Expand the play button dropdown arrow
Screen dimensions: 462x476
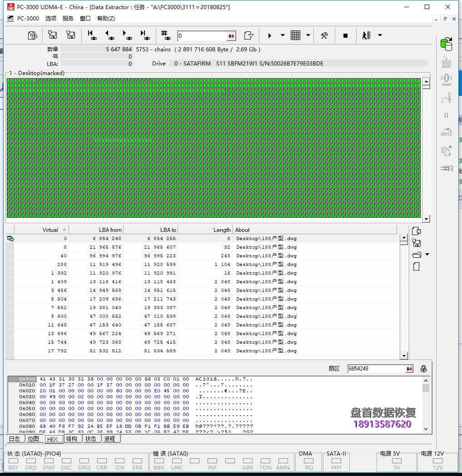click(x=283, y=35)
